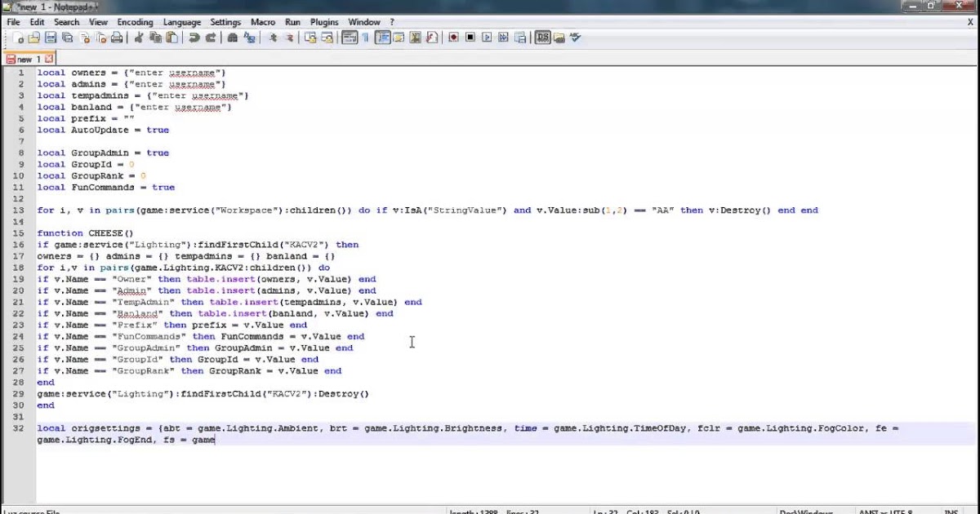Open the Search menu

67,22
